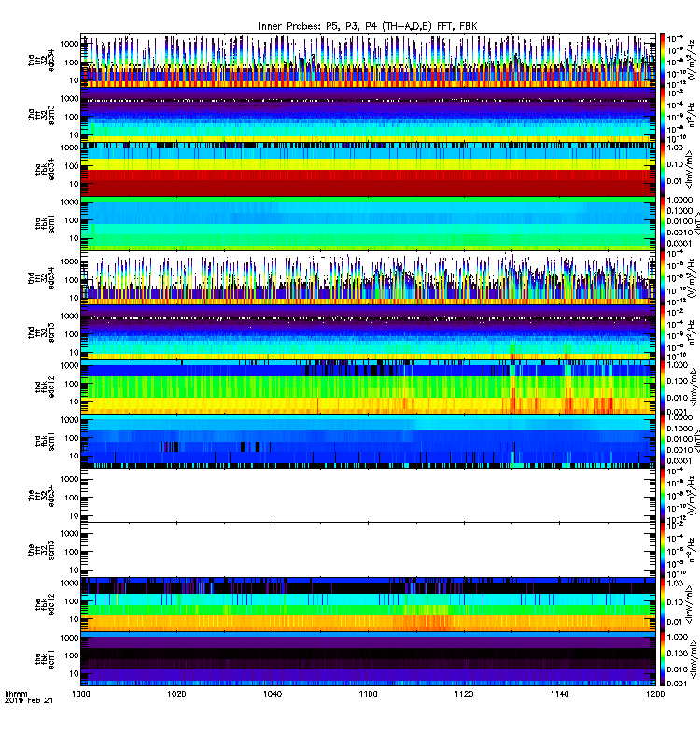
Task: Click the color bar beside the fbk scm1 panel
Action: pos(663,659)
